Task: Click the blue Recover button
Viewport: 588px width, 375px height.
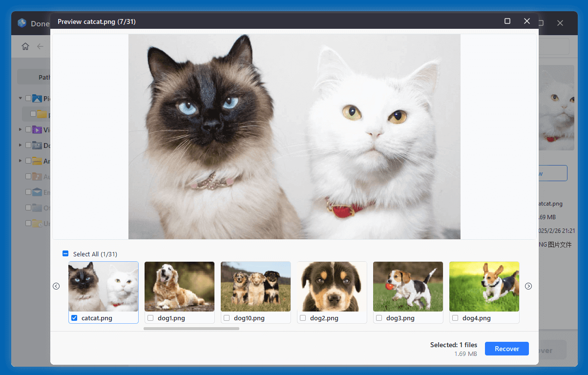Action: (506, 349)
